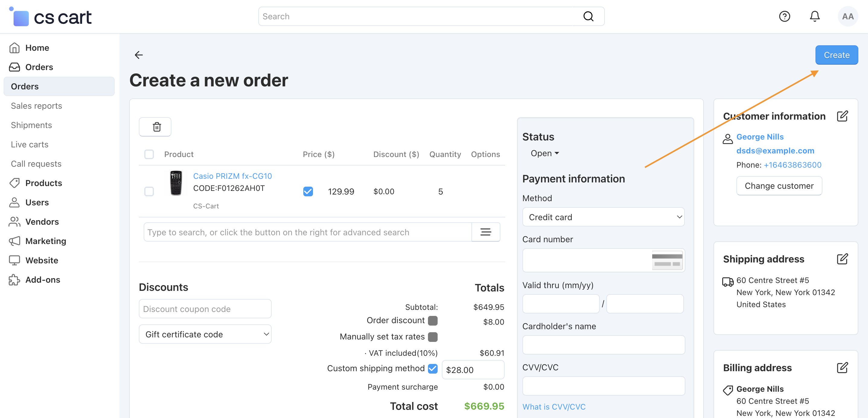Click the search magnifier icon

[x=588, y=16]
